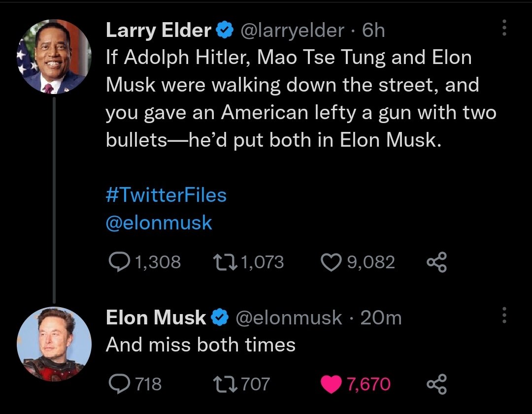532x414 pixels.
Task: Open Elon Musk's profile by name
Action: pos(156,318)
